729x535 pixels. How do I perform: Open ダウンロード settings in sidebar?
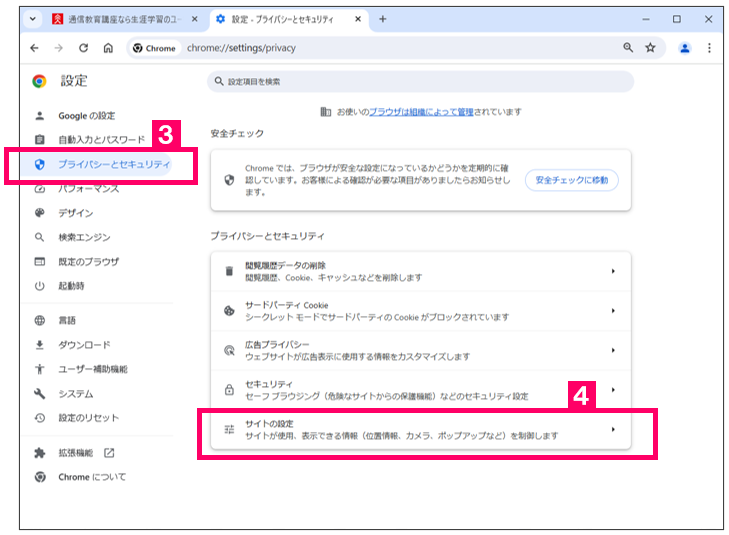84,345
